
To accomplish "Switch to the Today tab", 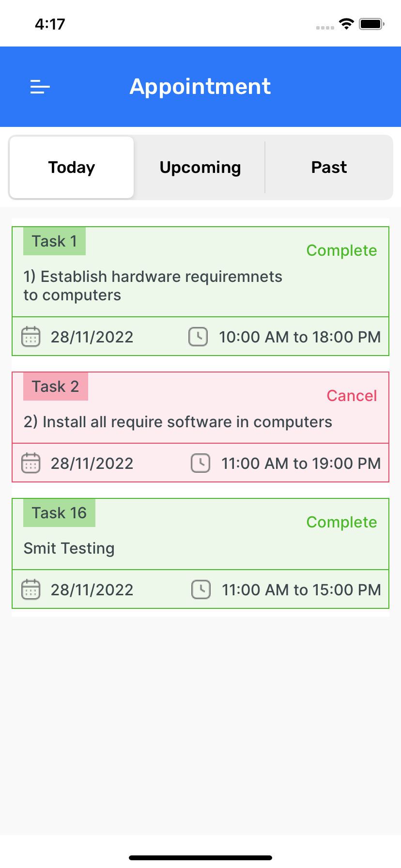I will [72, 168].
